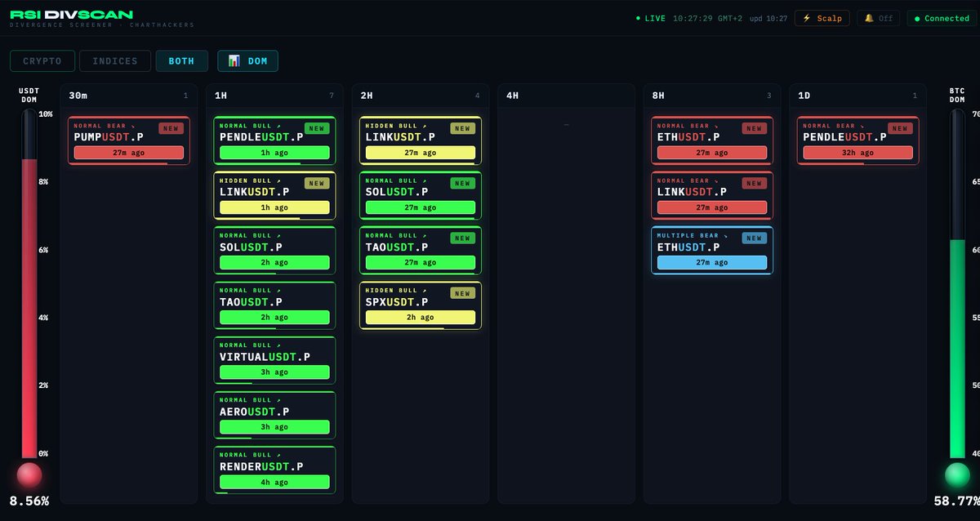The width and height of the screenshot is (980, 521).
Task: Select the INDICES filter tab
Action: (115, 61)
